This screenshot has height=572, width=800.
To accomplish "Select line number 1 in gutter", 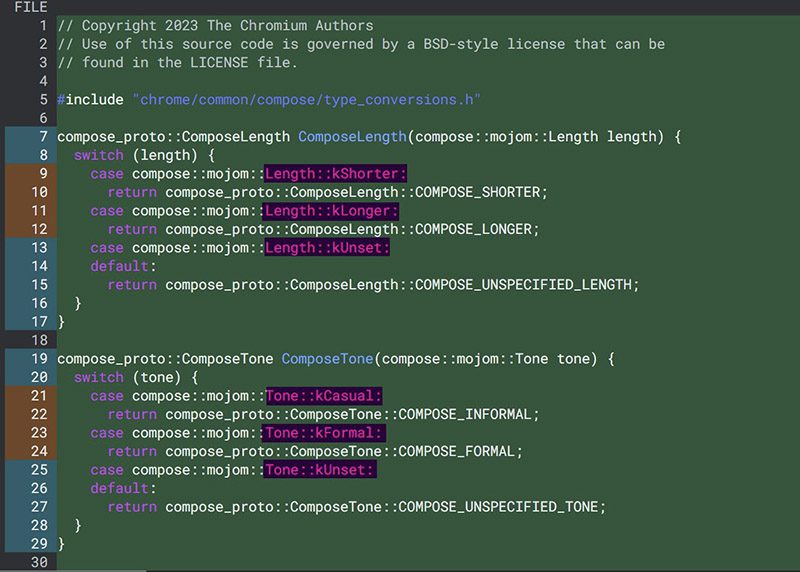I will click(43, 26).
